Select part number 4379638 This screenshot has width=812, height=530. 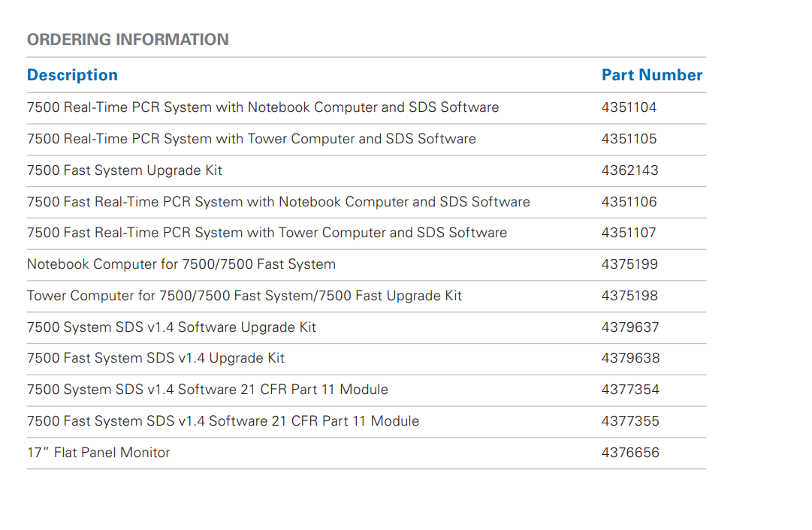tap(630, 357)
